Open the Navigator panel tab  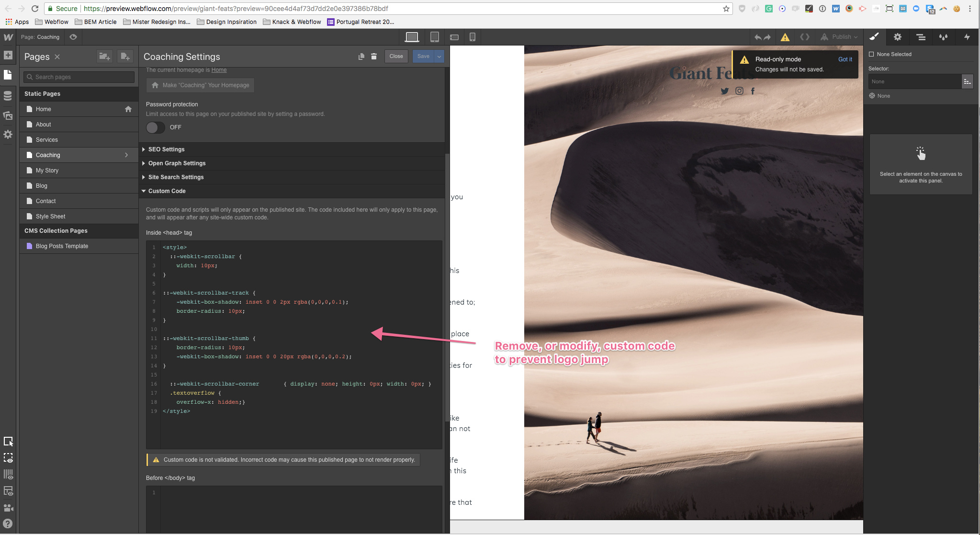[x=920, y=37]
